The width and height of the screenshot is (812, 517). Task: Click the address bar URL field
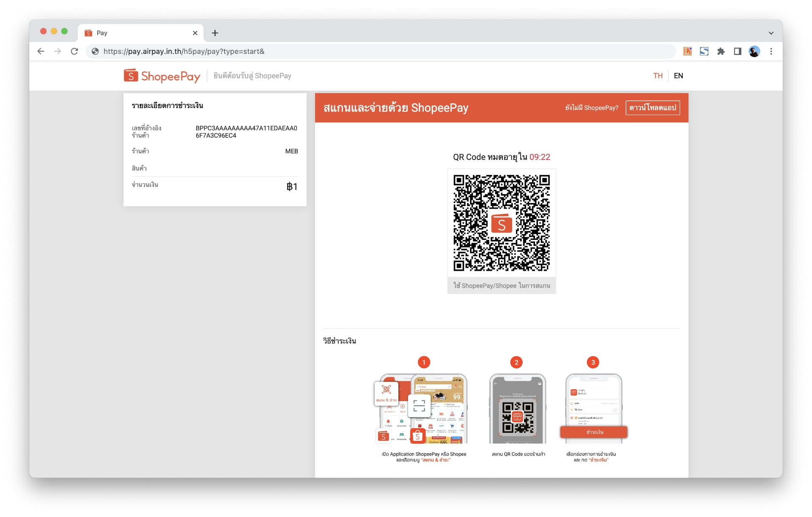381,51
